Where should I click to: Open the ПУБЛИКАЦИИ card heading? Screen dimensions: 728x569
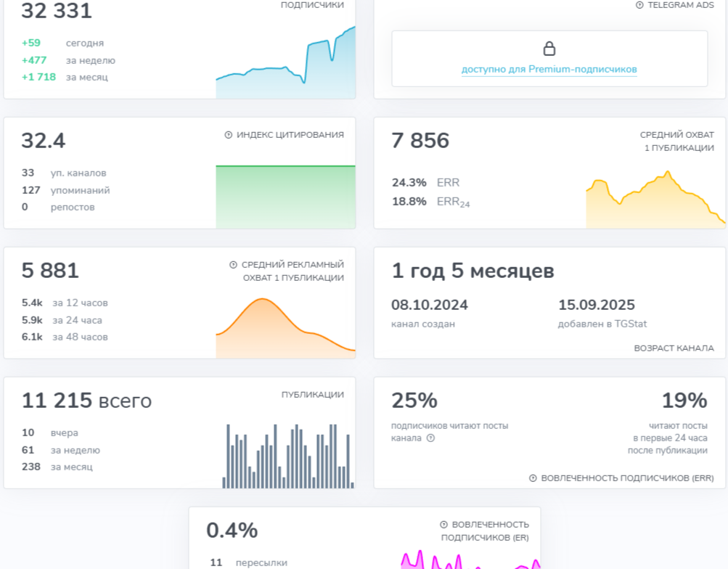(313, 395)
